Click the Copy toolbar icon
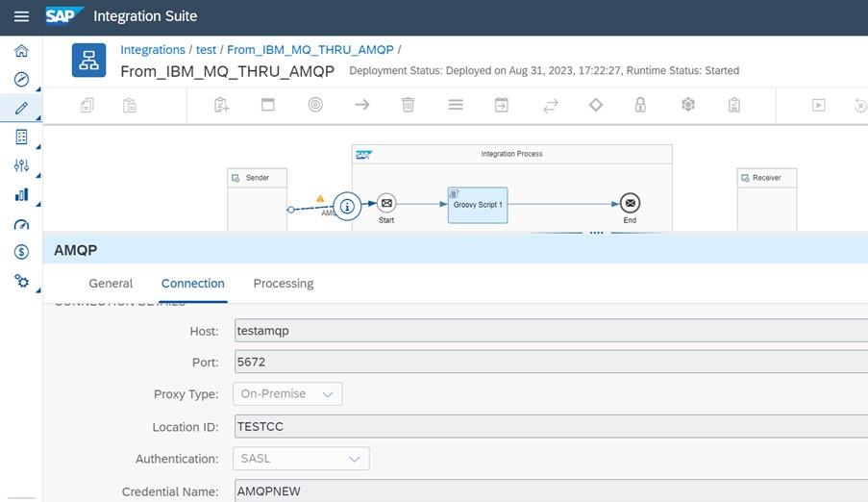The width and height of the screenshot is (868, 502). (x=87, y=105)
